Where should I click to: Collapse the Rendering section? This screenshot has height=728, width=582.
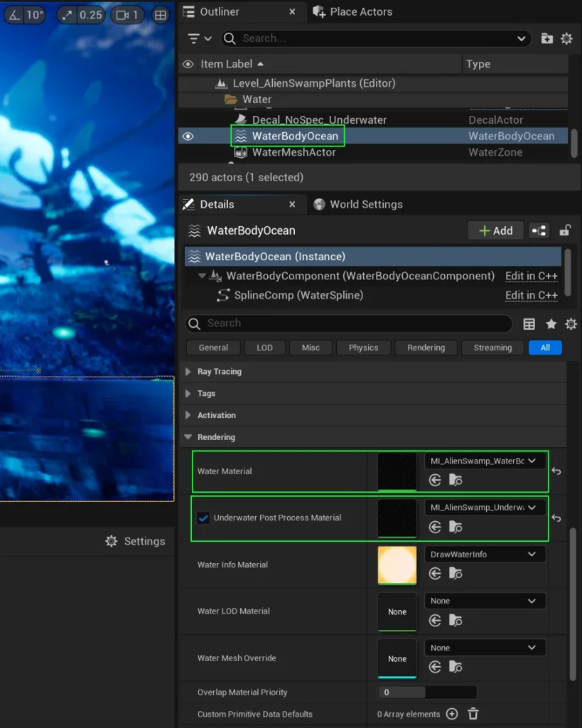(x=188, y=437)
